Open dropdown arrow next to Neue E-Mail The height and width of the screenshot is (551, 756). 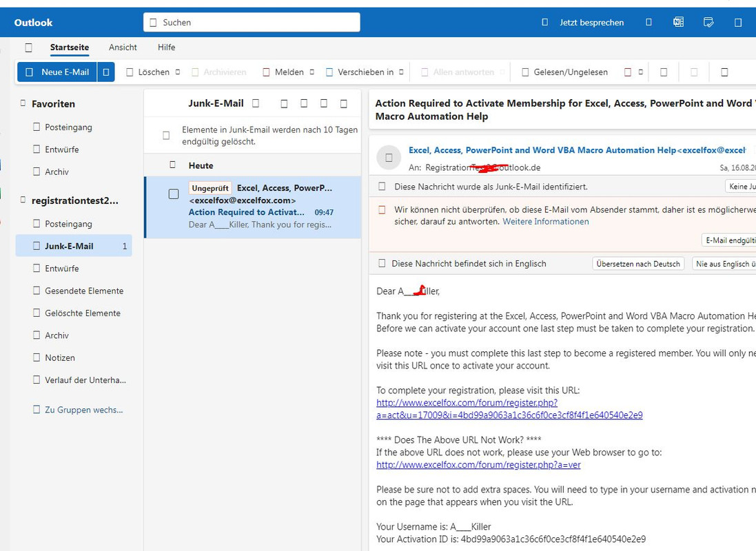point(106,72)
